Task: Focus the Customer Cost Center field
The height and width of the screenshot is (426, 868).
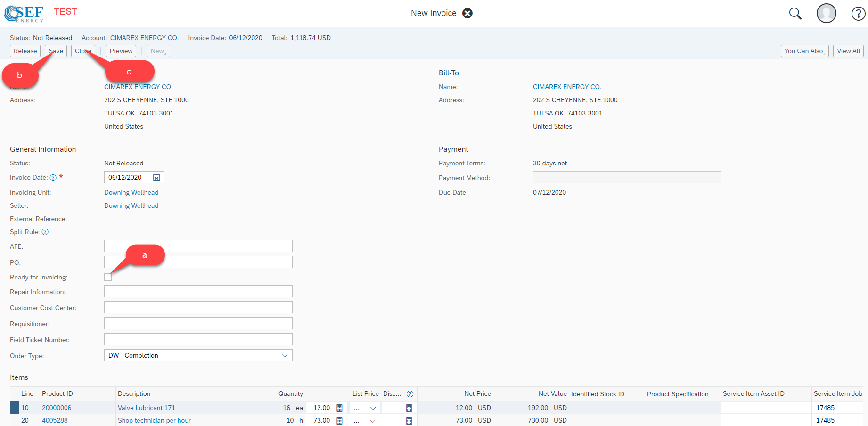Action: tap(198, 307)
